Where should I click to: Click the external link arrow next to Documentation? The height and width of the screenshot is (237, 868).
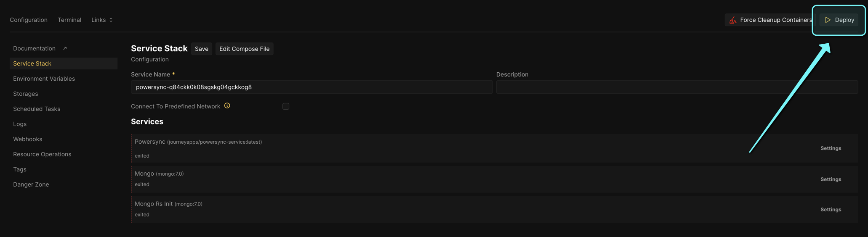tap(65, 48)
